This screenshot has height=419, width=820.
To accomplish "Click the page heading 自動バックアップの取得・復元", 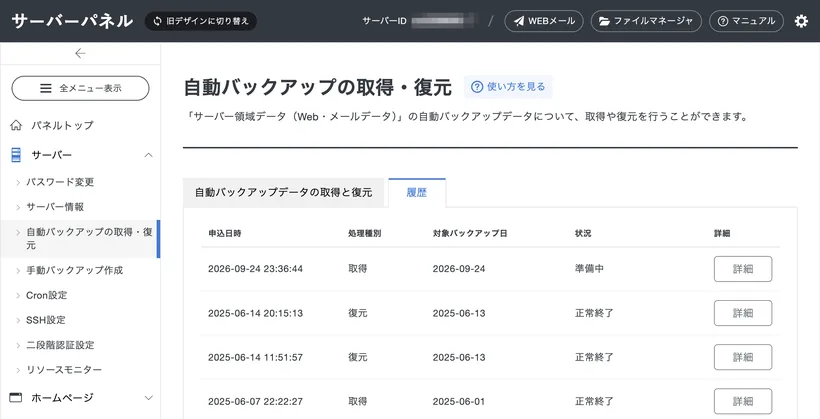I will 317,87.
